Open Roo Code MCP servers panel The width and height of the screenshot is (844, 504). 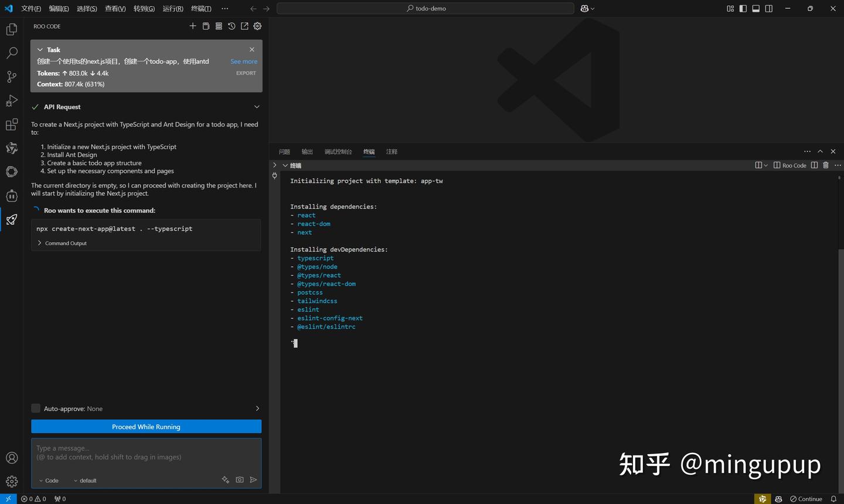tap(219, 26)
